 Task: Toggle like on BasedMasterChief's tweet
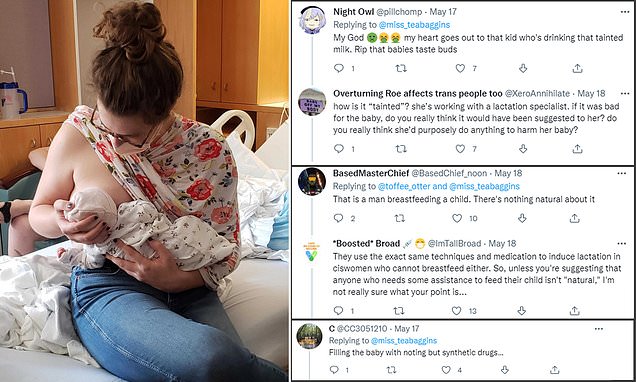457,218
